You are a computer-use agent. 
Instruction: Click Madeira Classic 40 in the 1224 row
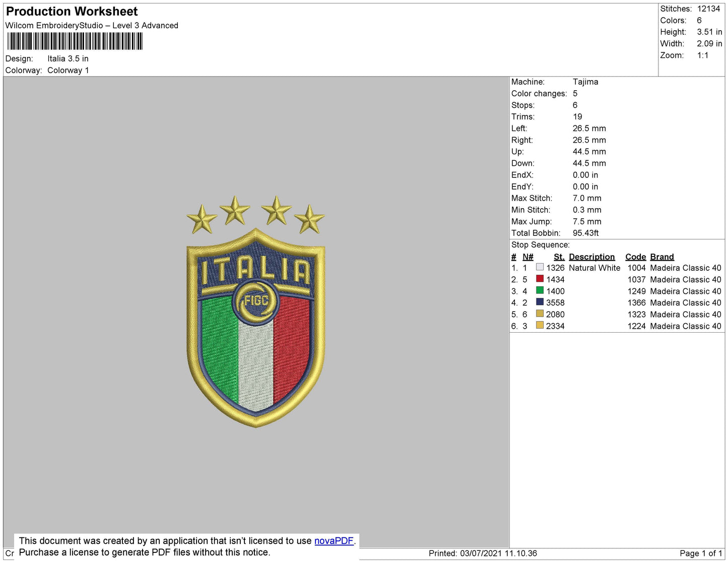coord(686,326)
